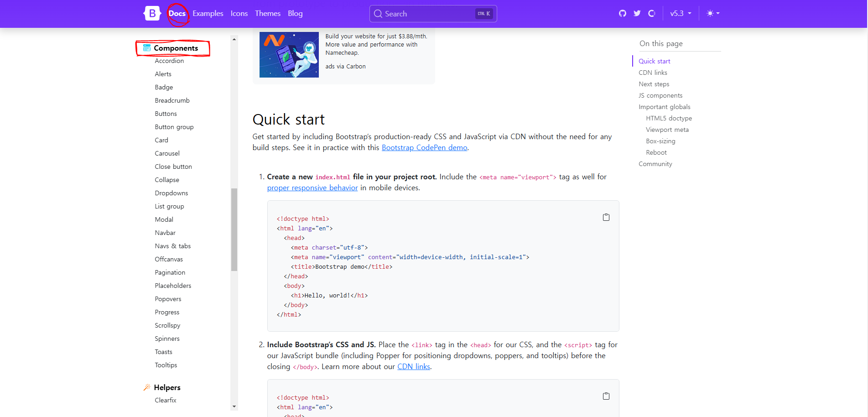
Task: Open the CDN links hyperlink in step 2
Action: click(x=414, y=367)
